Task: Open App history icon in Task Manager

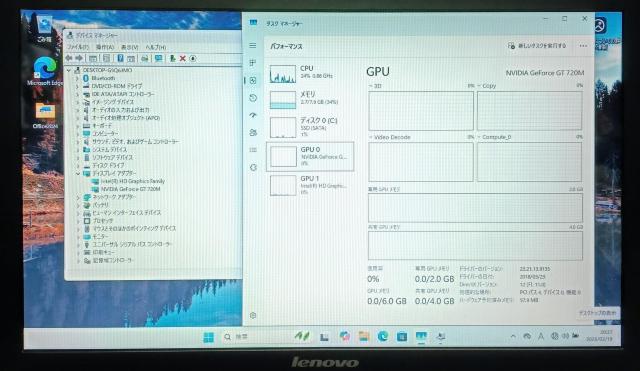Action: coord(253,98)
